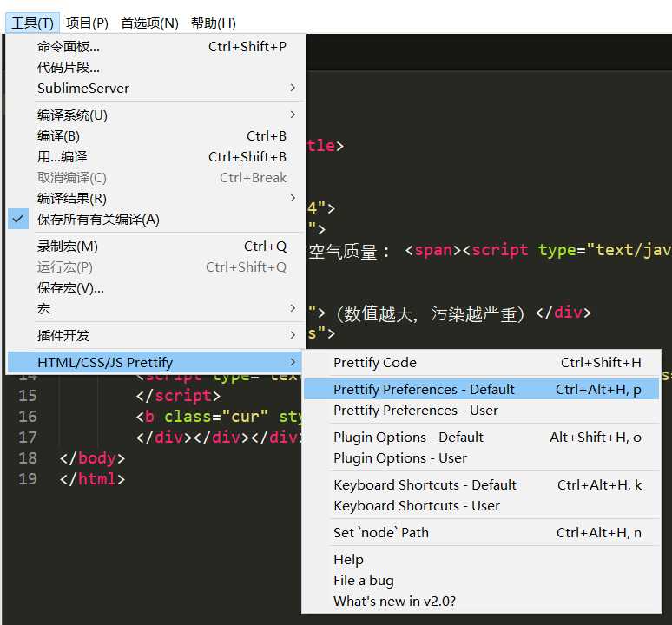Open the 工具(T) menu

tap(33, 23)
